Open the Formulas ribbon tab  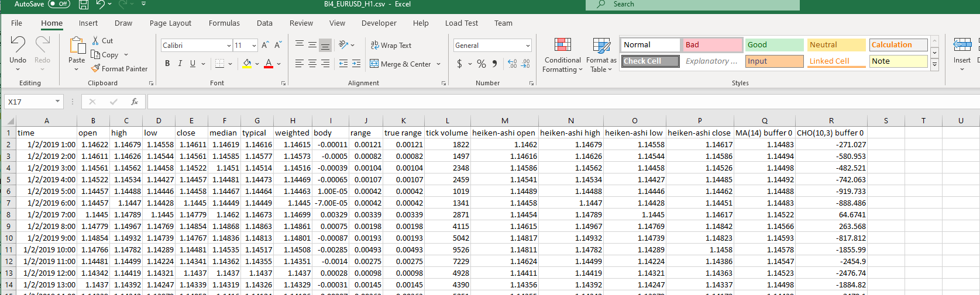click(224, 23)
